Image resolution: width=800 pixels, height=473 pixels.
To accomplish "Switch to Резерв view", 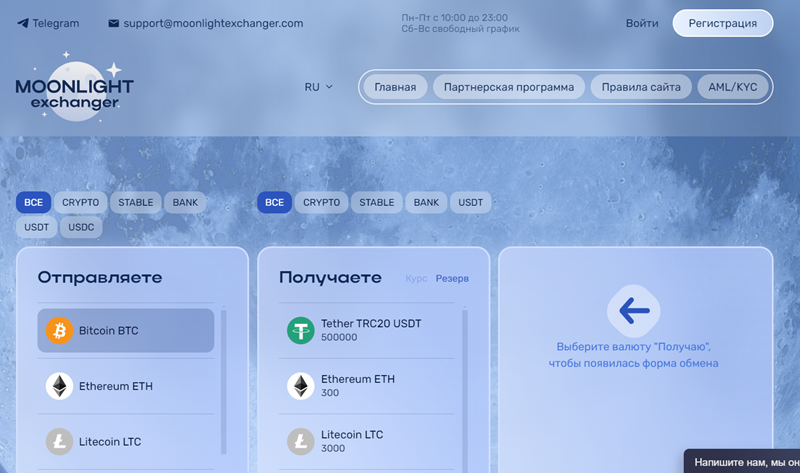I will pos(452,279).
